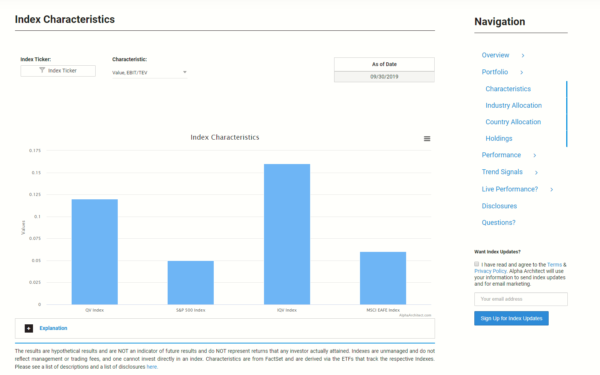
Task: Expand the Overview chevron arrow
Action: (523, 55)
